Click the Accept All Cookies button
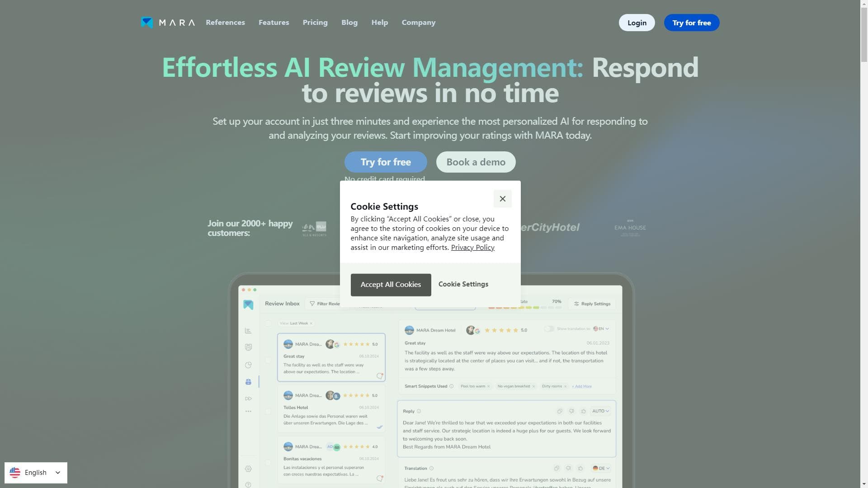The height and width of the screenshot is (488, 868). point(391,285)
